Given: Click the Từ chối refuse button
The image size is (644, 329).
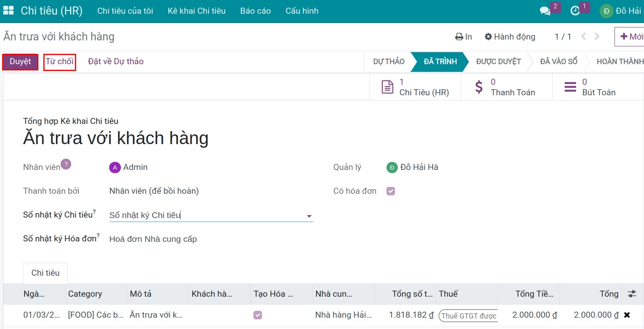Looking at the screenshot, I should coord(59,62).
